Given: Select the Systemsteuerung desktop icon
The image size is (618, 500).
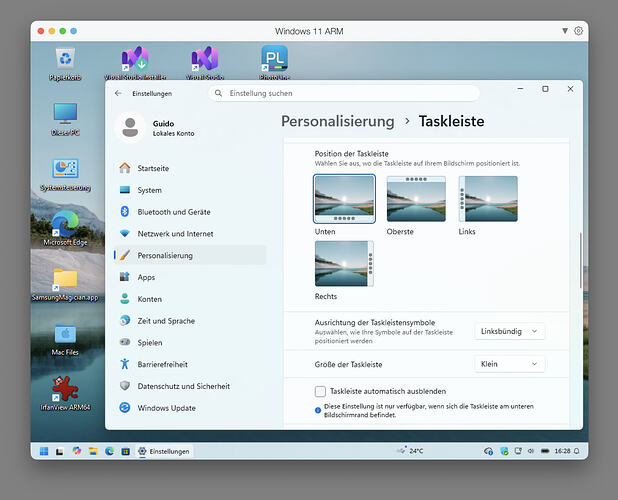Looking at the screenshot, I should pos(65,174).
